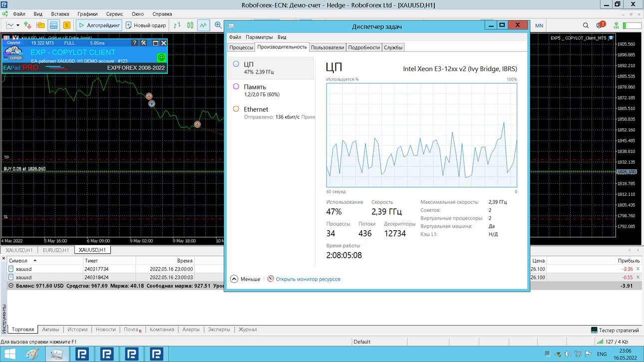Image resolution: width=644 pixels, height=362 pixels.
Task: Click the green smiley face indicator
Action: click(161, 57)
